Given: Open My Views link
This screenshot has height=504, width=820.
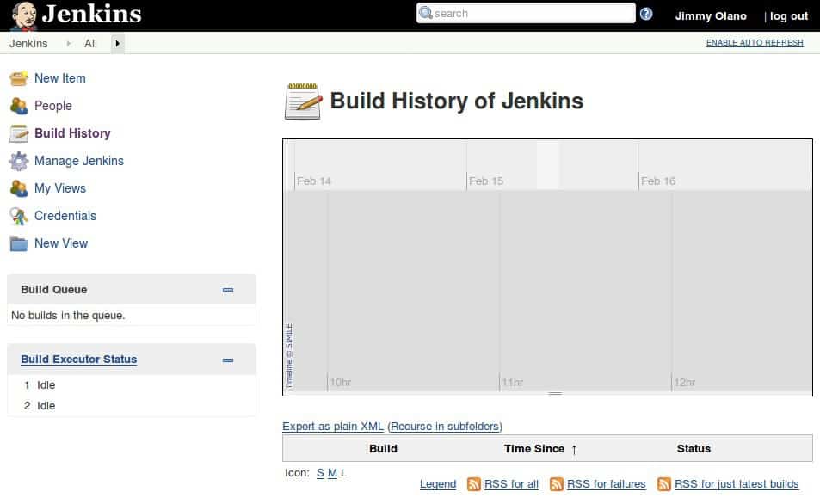Looking at the screenshot, I should coord(60,188).
